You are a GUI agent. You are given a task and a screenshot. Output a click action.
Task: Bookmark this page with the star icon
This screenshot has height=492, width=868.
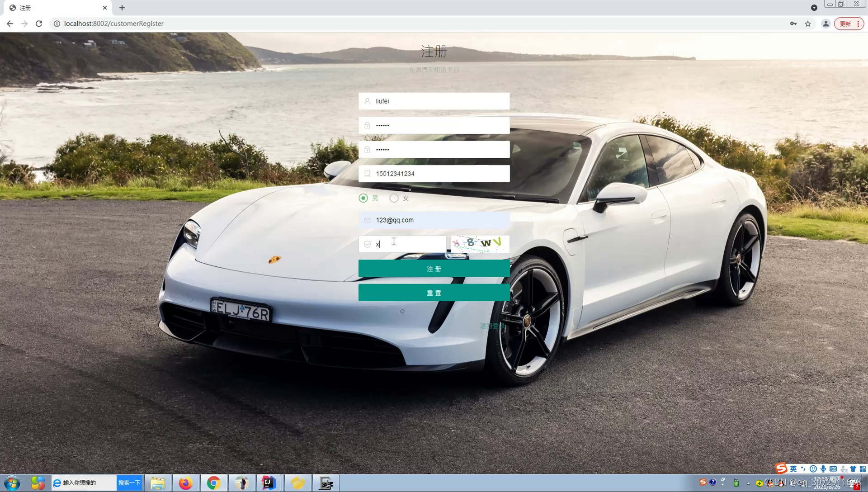pyautogui.click(x=808, y=24)
